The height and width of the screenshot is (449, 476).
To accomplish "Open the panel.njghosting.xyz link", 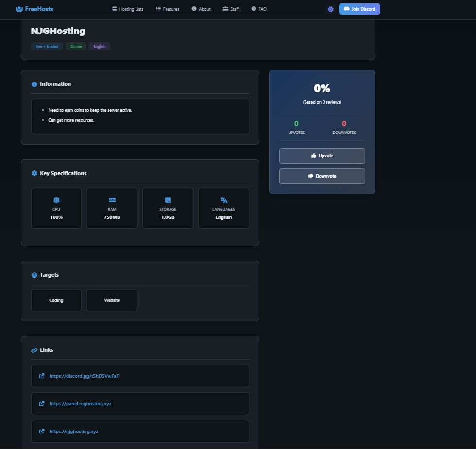I will point(81,403).
